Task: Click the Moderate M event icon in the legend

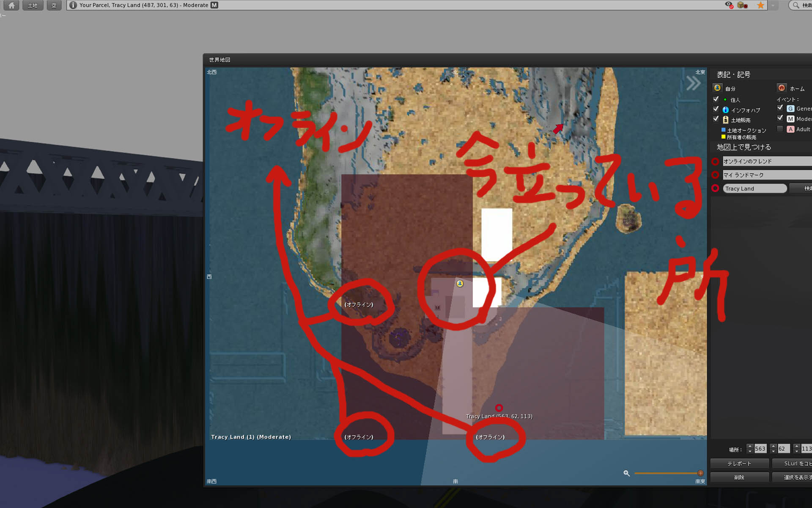Action: (x=790, y=119)
